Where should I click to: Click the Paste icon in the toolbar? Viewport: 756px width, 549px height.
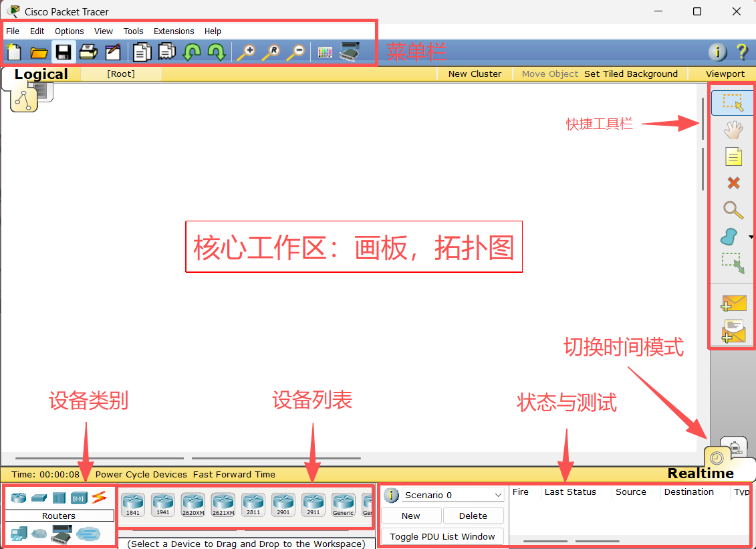tap(167, 51)
